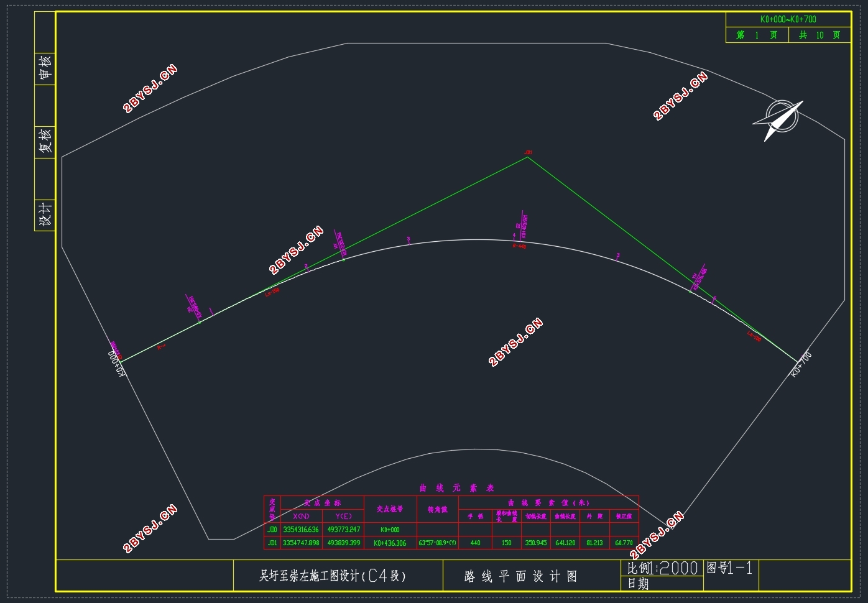Click the '转角值' column header

(x=438, y=510)
